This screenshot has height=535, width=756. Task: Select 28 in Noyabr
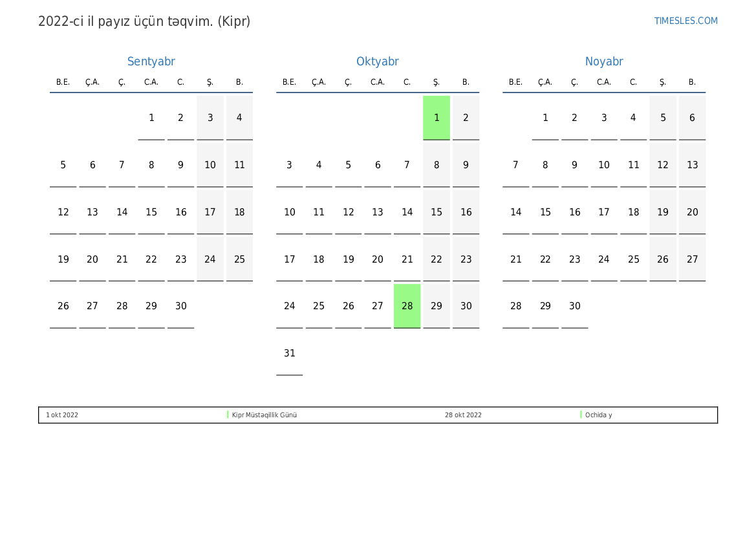pos(516,306)
